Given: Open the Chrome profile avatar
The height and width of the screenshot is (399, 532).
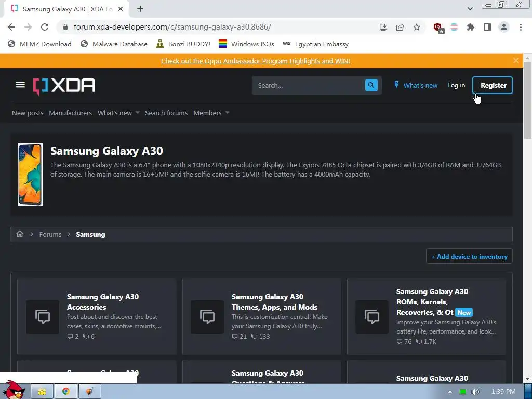Looking at the screenshot, I should pos(504,27).
